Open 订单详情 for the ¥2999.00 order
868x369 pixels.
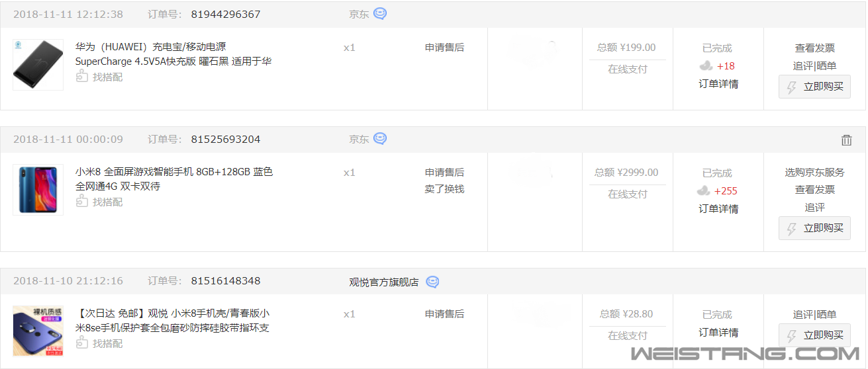click(718, 209)
